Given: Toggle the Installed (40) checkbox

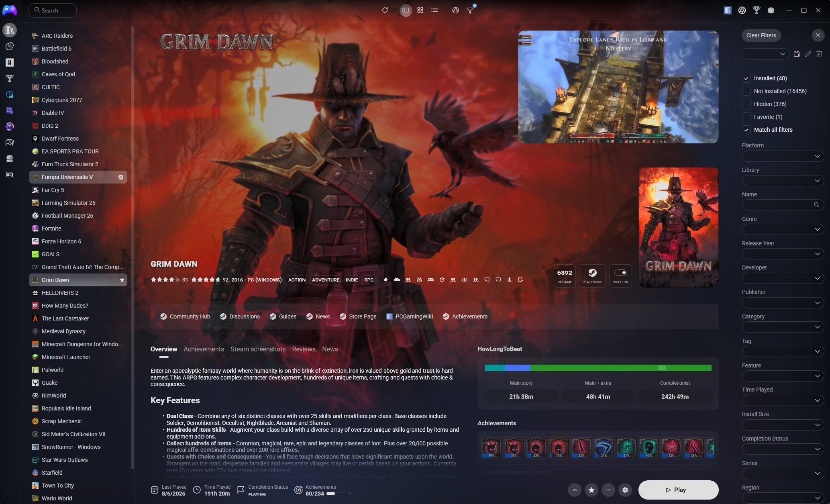Looking at the screenshot, I should click(746, 78).
